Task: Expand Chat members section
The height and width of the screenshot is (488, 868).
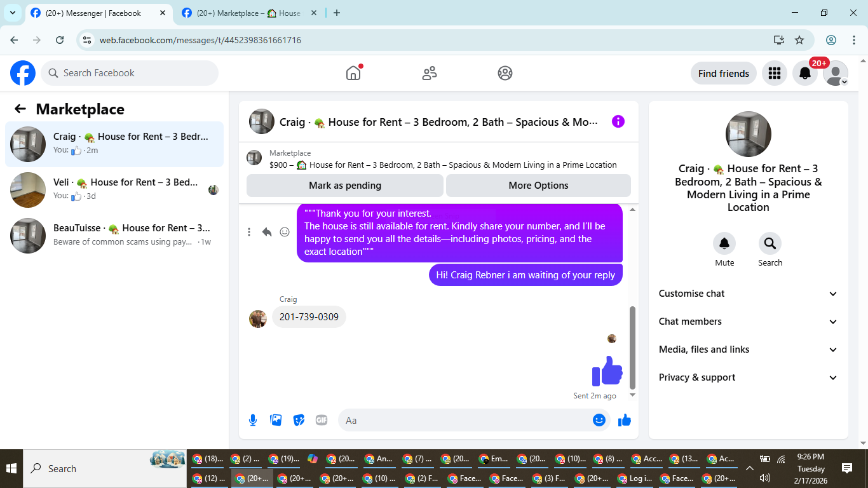Action: [x=749, y=322]
